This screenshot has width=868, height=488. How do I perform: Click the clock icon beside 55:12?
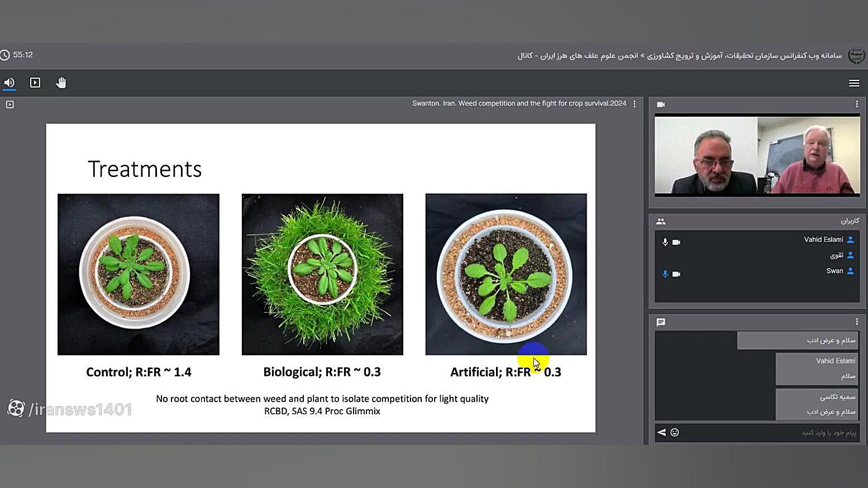click(5, 55)
